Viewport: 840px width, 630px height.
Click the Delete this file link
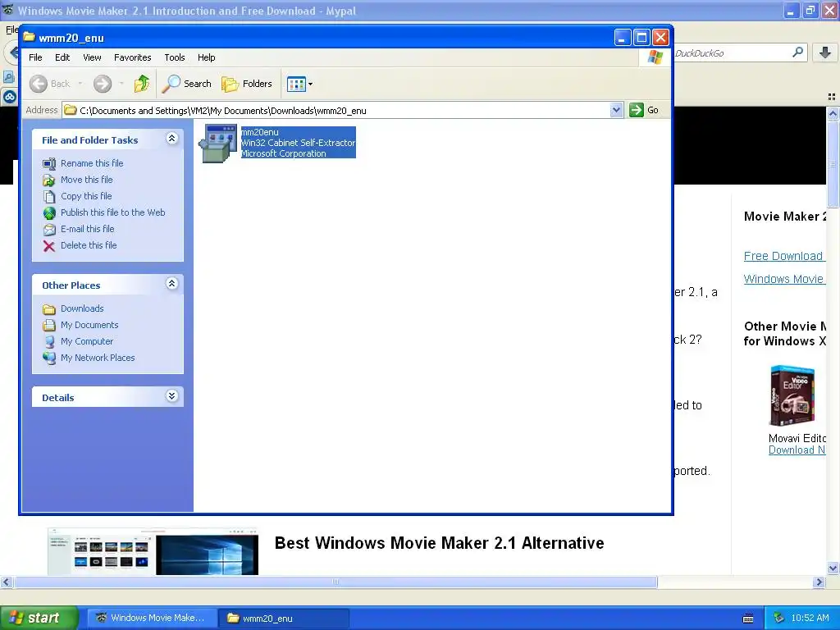(89, 244)
